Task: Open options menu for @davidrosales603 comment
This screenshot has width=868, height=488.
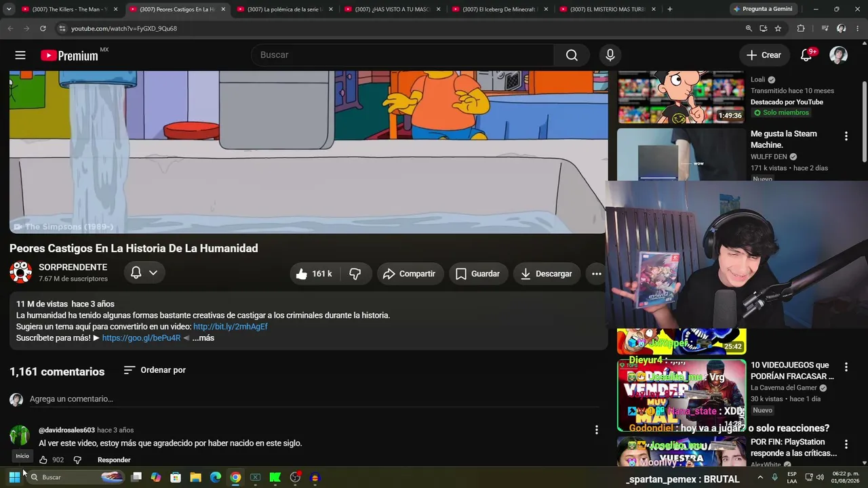Action: pos(597,430)
